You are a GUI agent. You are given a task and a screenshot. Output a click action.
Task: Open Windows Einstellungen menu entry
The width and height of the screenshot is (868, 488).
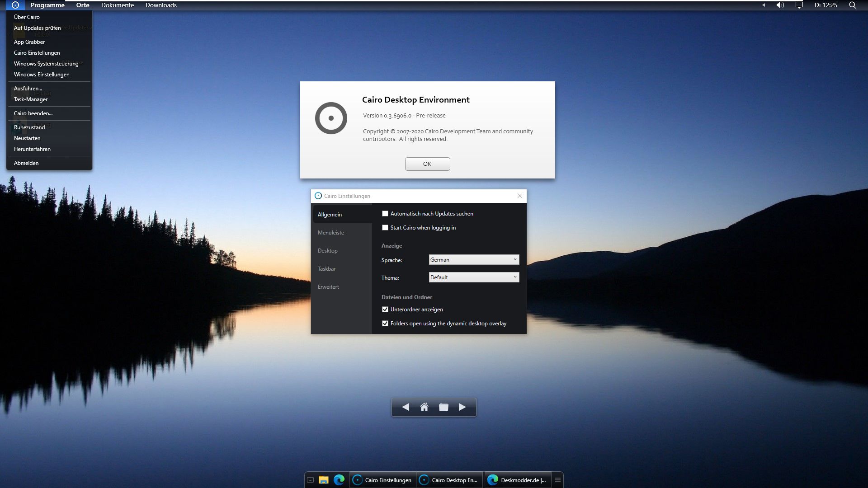(x=49, y=74)
